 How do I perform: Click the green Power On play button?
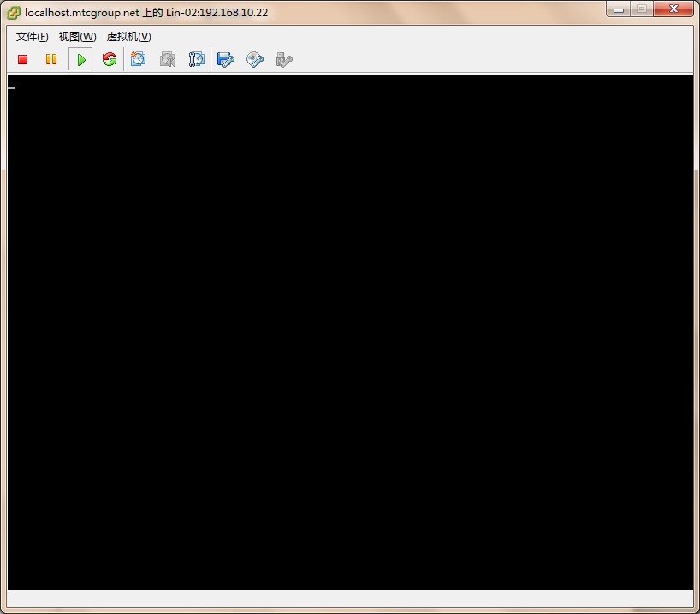[80, 59]
